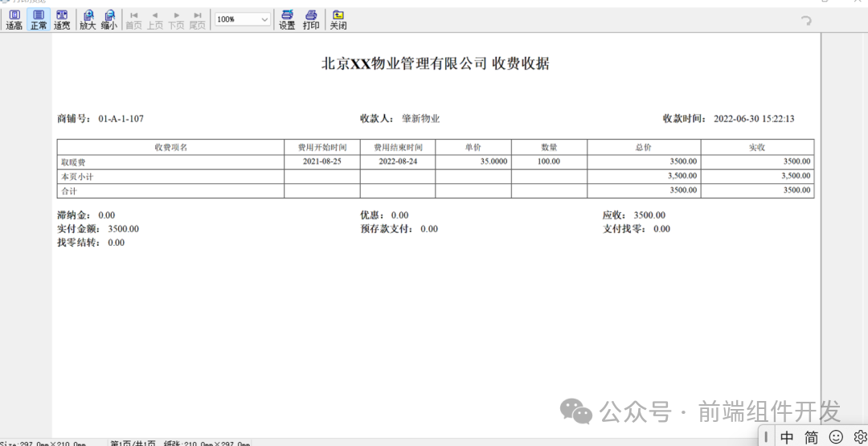Click the timestamp 2022-06-30 15:22:13
This screenshot has height=446, width=868.
(754, 118)
